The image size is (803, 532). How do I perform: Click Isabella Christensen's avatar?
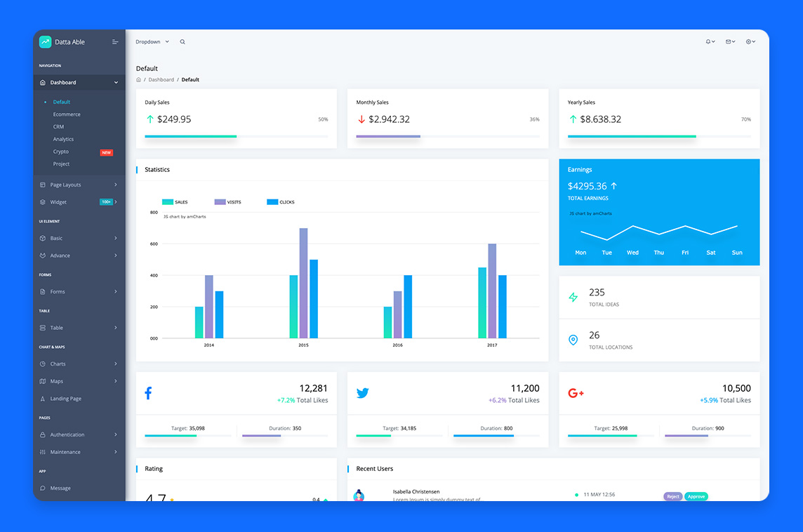point(359,495)
